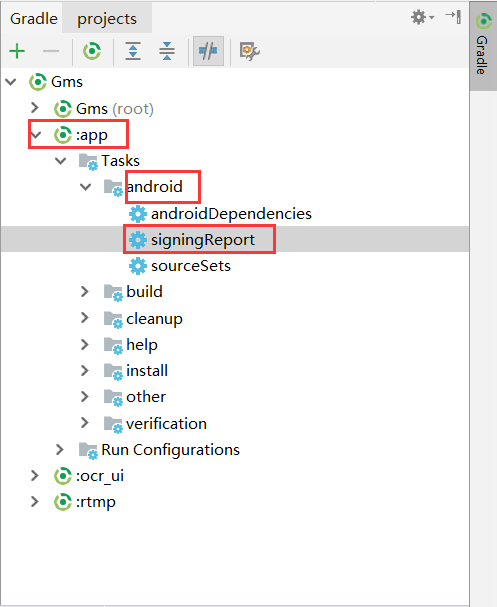
Task: Expand the :rtmp module
Action: [x=35, y=502]
